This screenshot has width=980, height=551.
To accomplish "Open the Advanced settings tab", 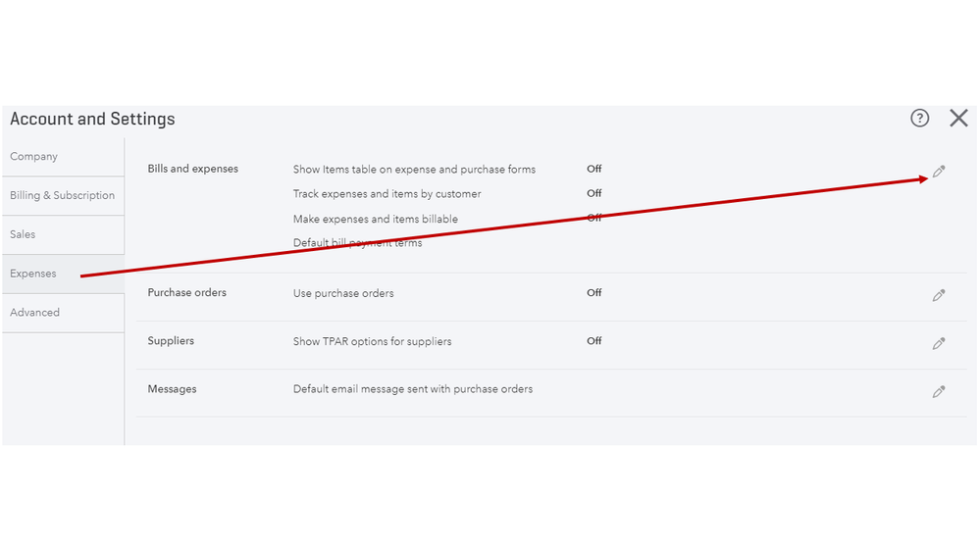I will pos(35,313).
